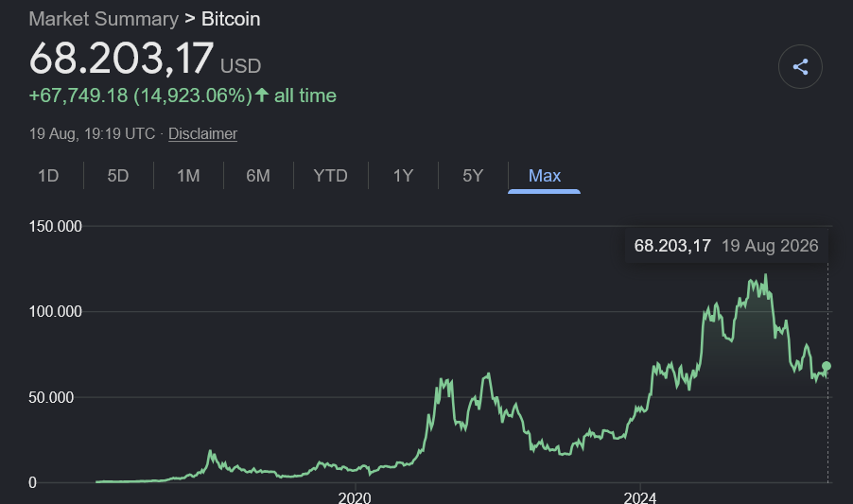Image resolution: width=853 pixels, height=504 pixels.
Task: Click the 68.203,17 headline price
Action: [x=121, y=59]
